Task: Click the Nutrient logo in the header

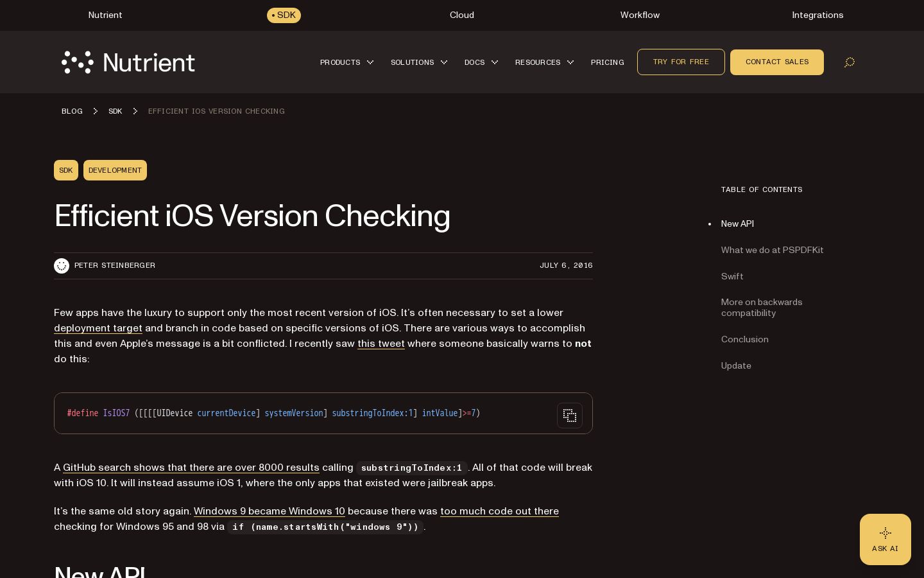Action: coord(128,62)
